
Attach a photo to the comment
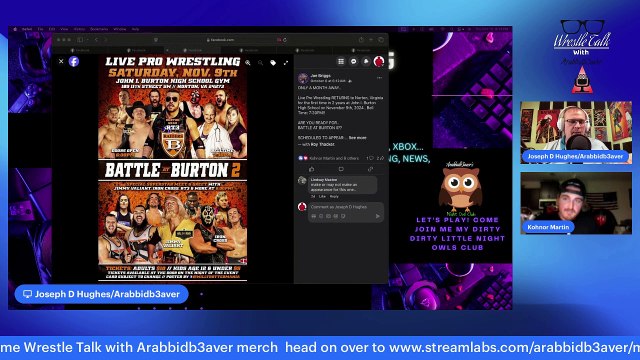(x=328, y=216)
